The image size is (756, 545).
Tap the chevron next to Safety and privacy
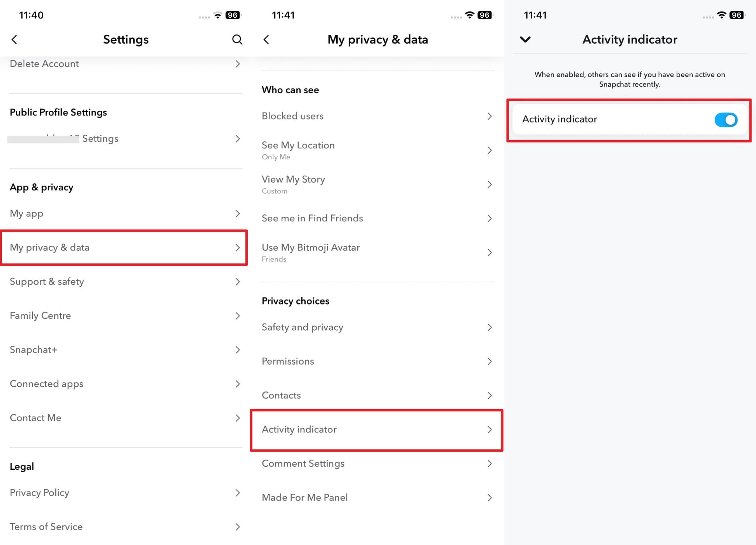point(490,327)
